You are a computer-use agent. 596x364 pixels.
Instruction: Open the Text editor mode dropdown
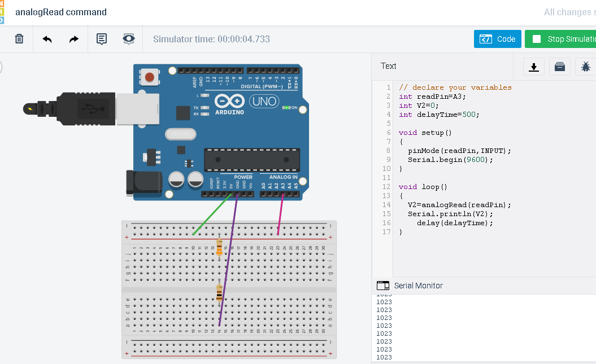(x=390, y=66)
